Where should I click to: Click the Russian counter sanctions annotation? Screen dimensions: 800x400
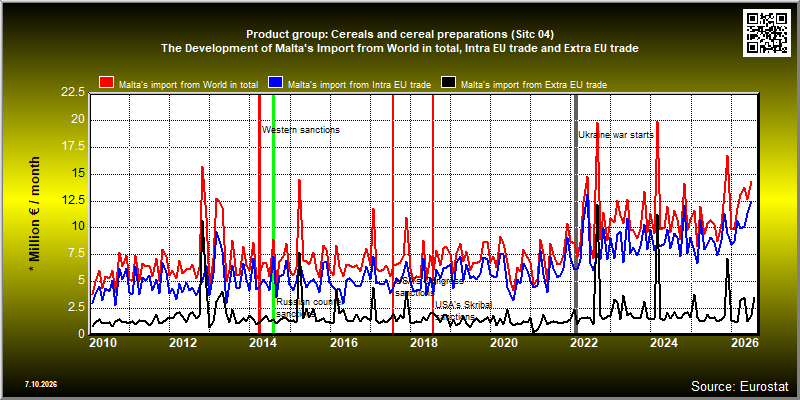pyautogui.click(x=308, y=308)
